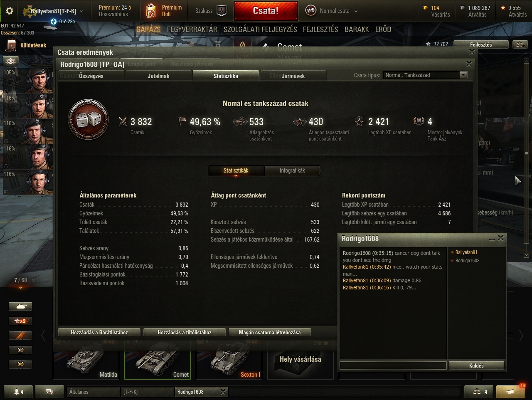Select the tank filter icon in the carousel

[20, 306]
